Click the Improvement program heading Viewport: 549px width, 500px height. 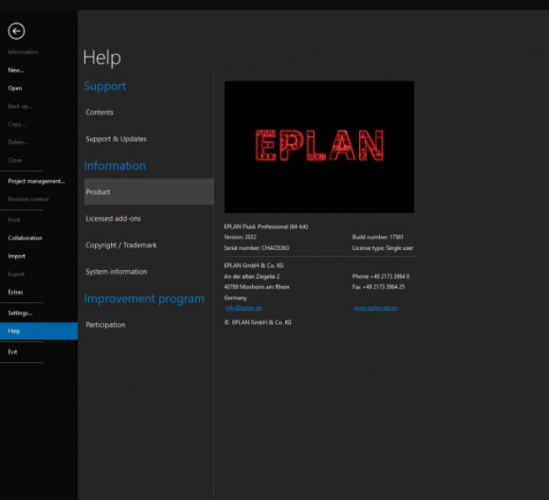144,299
